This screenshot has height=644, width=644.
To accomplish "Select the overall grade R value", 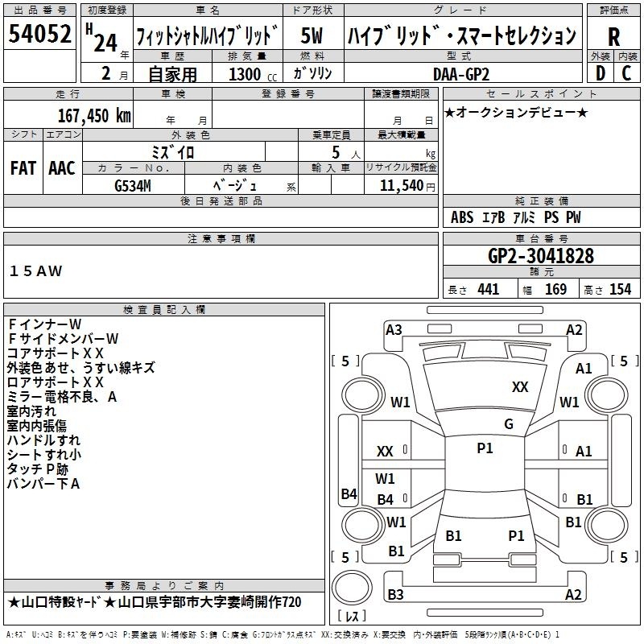I will coord(613,36).
